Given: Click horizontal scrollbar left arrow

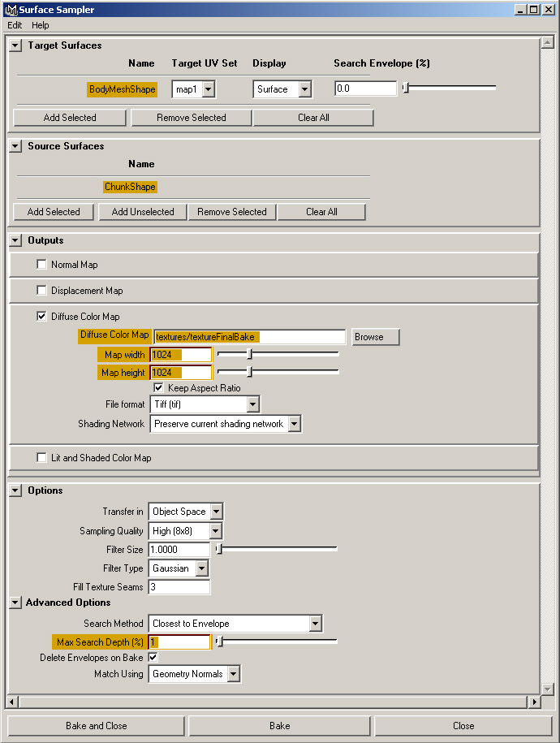Looking at the screenshot, I should coord(13,702).
